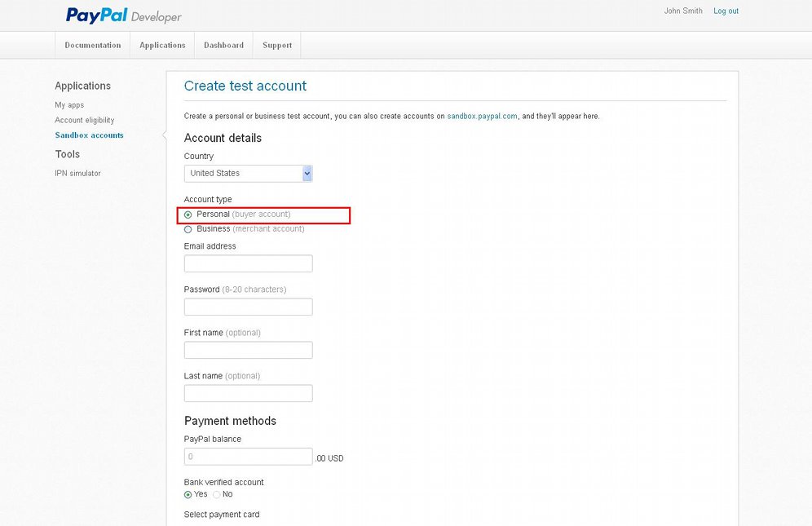Image resolution: width=812 pixels, height=526 pixels.
Task: Open the Applications tab
Action: pos(162,45)
